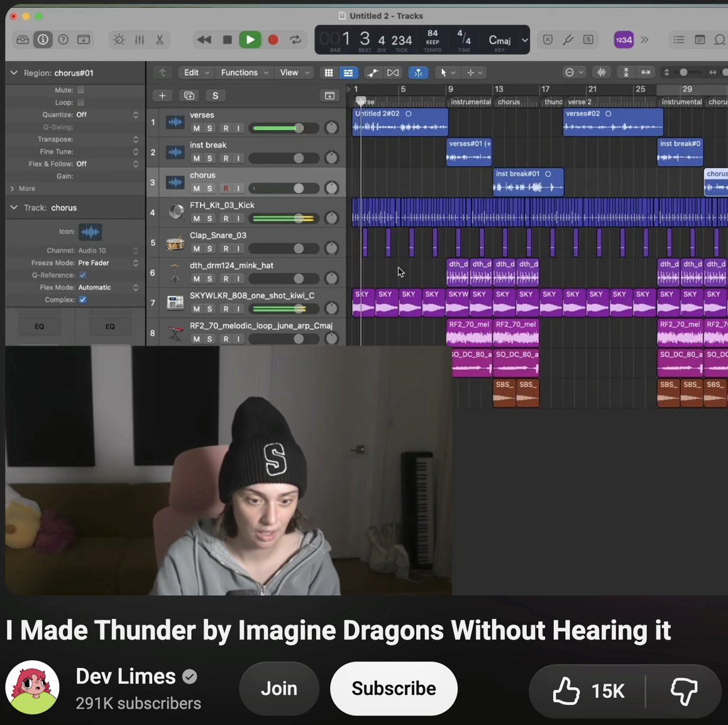Open the Quantize dropdown
This screenshot has height=725, width=728.
tap(107, 114)
